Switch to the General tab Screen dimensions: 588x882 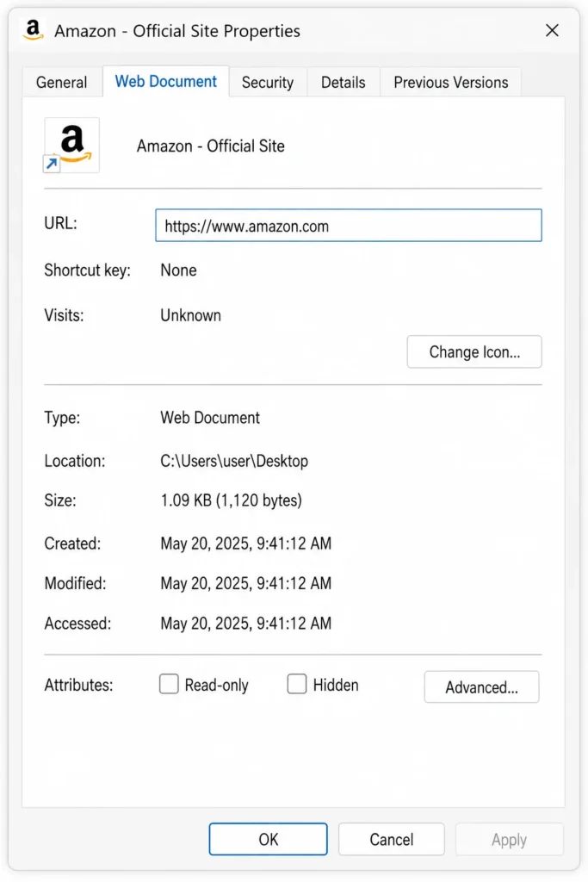[61, 82]
